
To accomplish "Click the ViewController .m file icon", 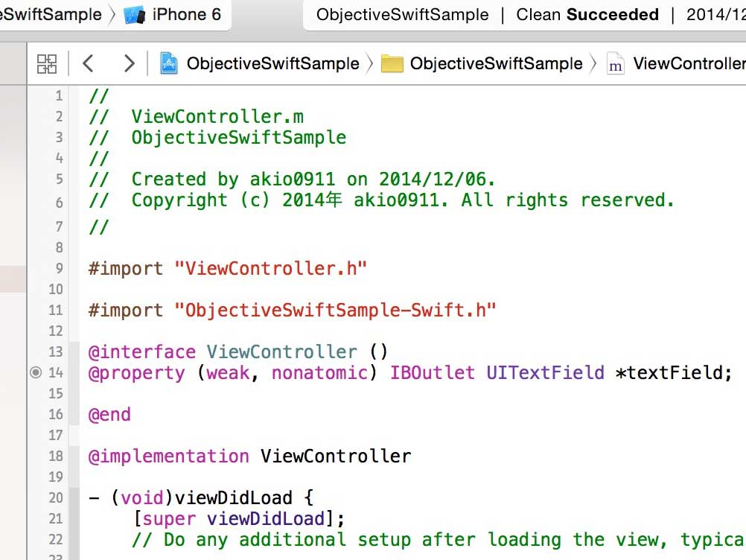I will (615, 64).
